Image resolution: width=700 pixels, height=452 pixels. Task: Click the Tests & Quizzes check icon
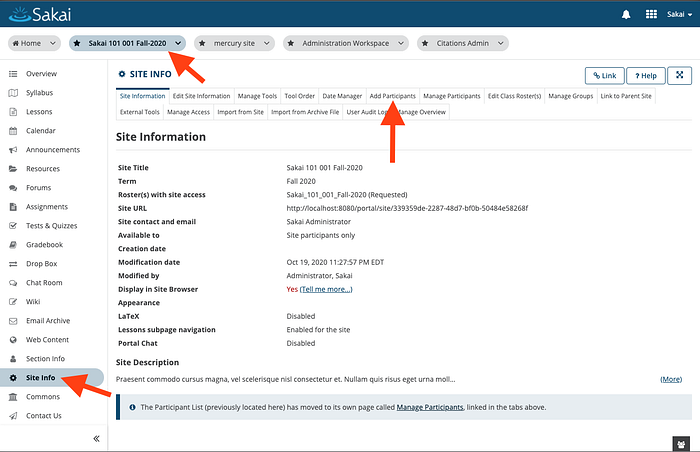[13, 226]
